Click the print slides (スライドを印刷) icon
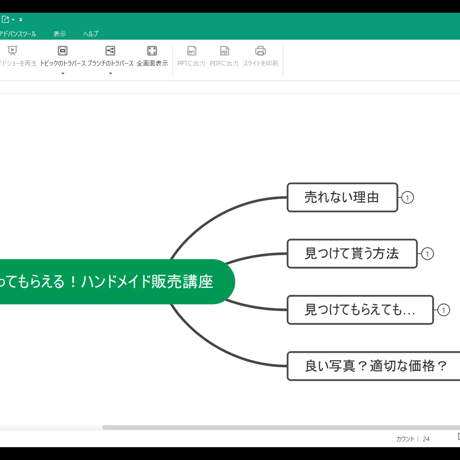Viewport: 460px width, 460px height. coord(260,51)
